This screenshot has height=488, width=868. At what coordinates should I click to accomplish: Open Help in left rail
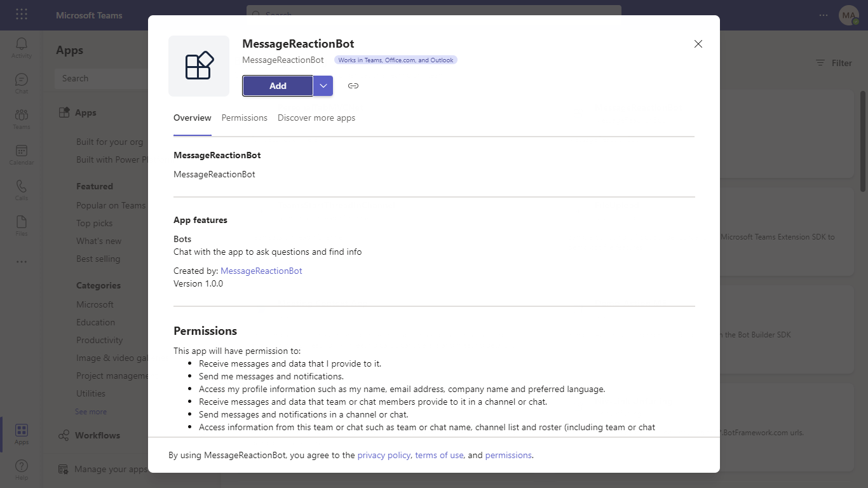(22, 470)
